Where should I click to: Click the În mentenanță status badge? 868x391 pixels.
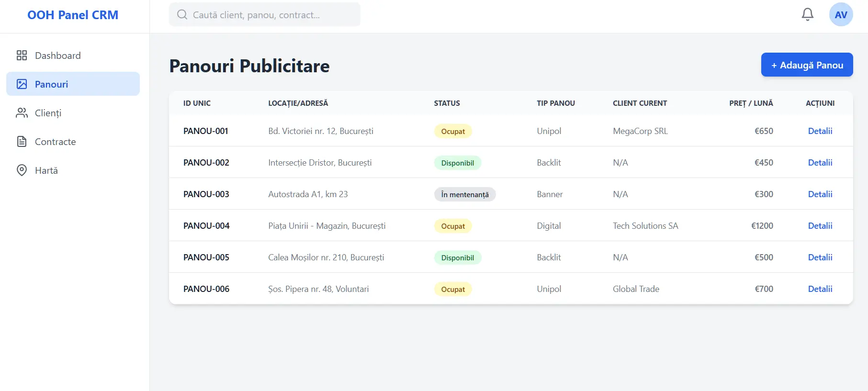(x=465, y=194)
